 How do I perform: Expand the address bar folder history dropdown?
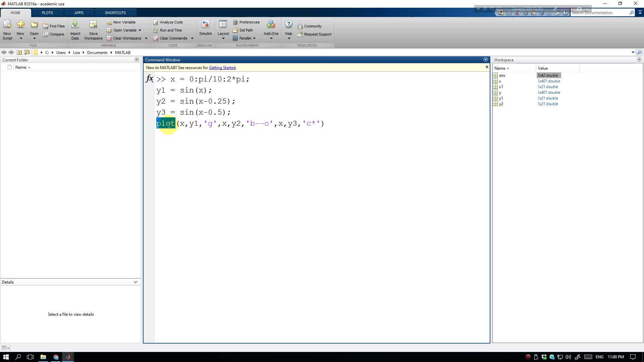633,52
